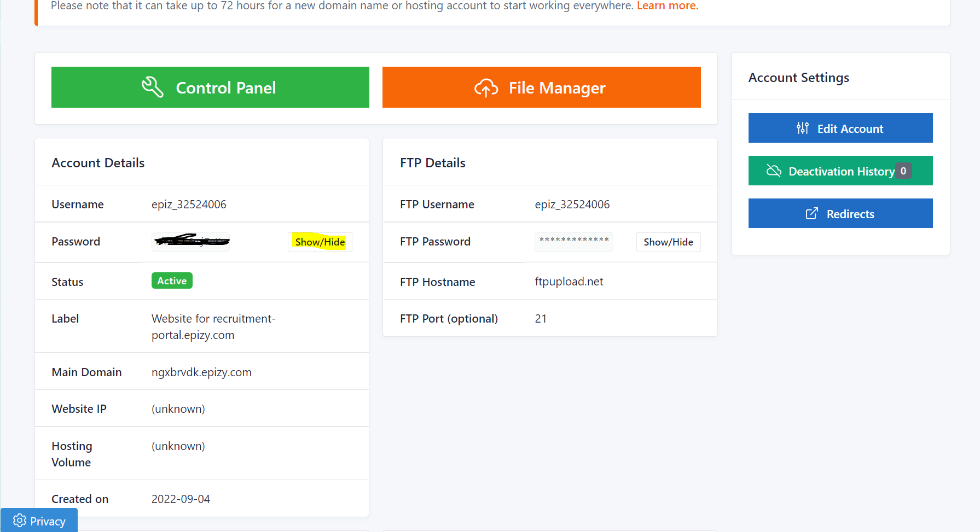Select the FTP Username value epiz_32524006
Image resolution: width=980 pixels, height=532 pixels.
tap(572, 204)
